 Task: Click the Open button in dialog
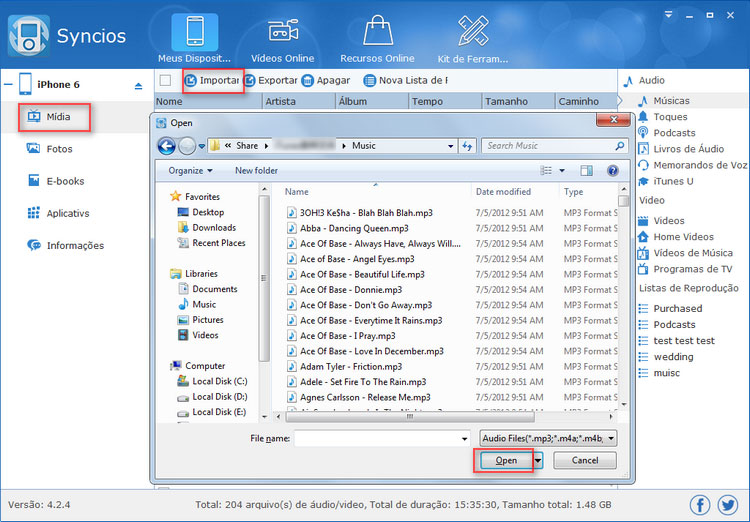505,460
